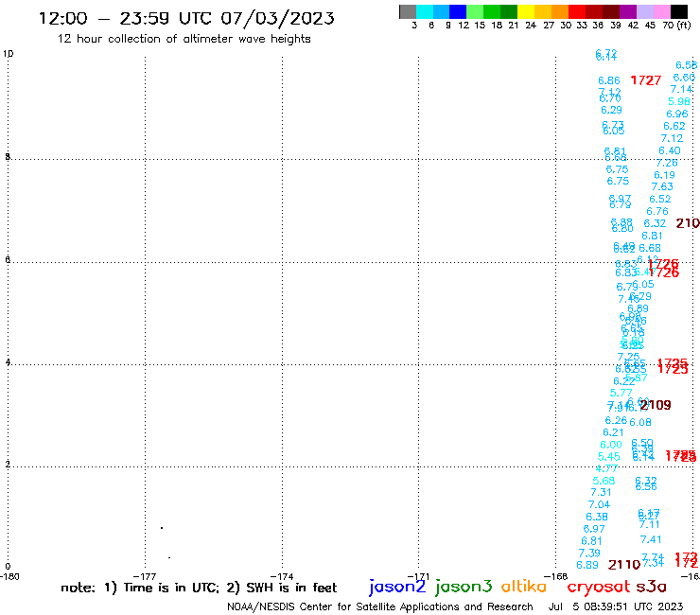Image resolution: width=700 pixels, height=615 pixels.
Task: Click the 6.29 wave height value
Action: point(611,110)
